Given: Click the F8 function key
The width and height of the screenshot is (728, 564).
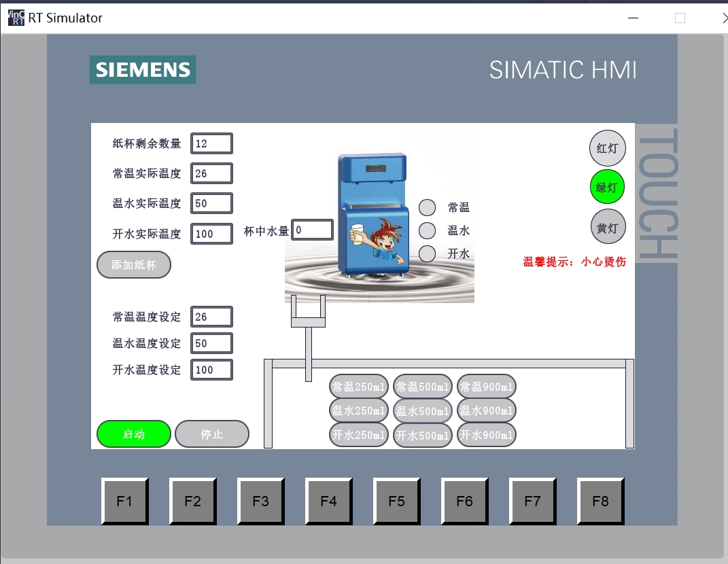Looking at the screenshot, I should point(600,501).
